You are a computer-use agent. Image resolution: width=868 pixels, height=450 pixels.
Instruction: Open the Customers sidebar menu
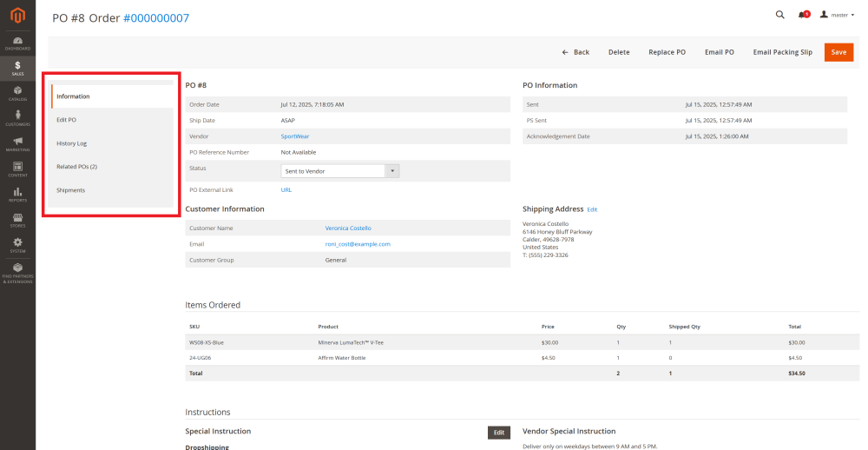click(x=17, y=119)
